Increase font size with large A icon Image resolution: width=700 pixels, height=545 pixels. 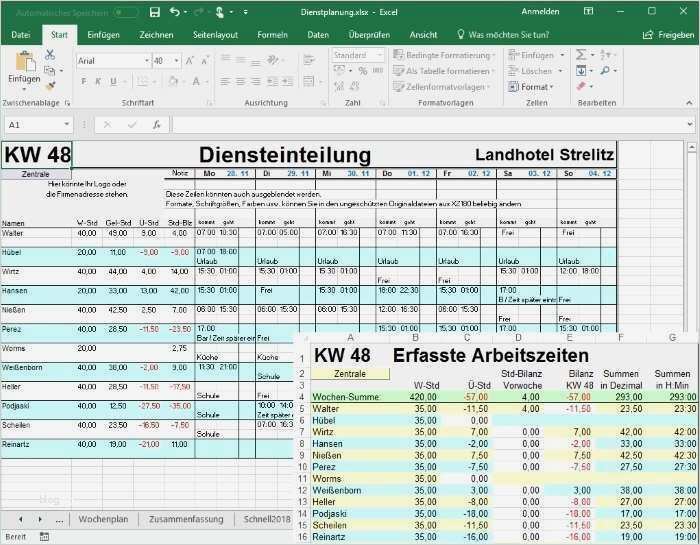pyautogui.click(x=190, y=61)
